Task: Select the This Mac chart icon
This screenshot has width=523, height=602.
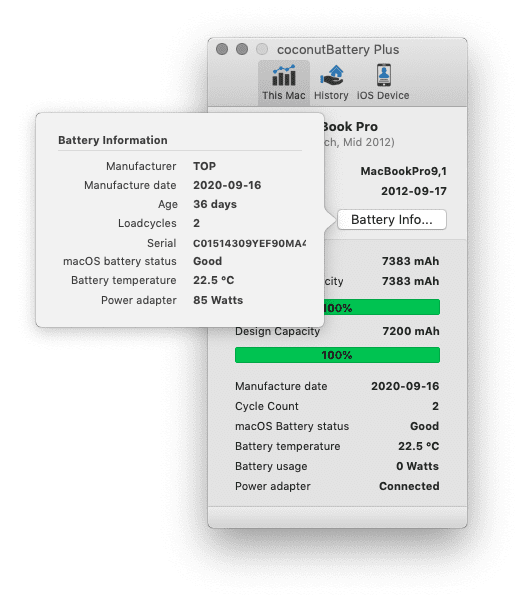Action: pyautogui.click(x=284, y=75)
